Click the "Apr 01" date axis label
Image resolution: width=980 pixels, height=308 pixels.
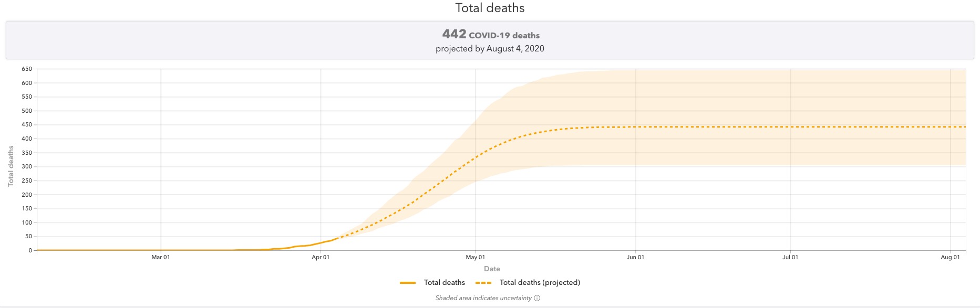[x=321, y=257]
